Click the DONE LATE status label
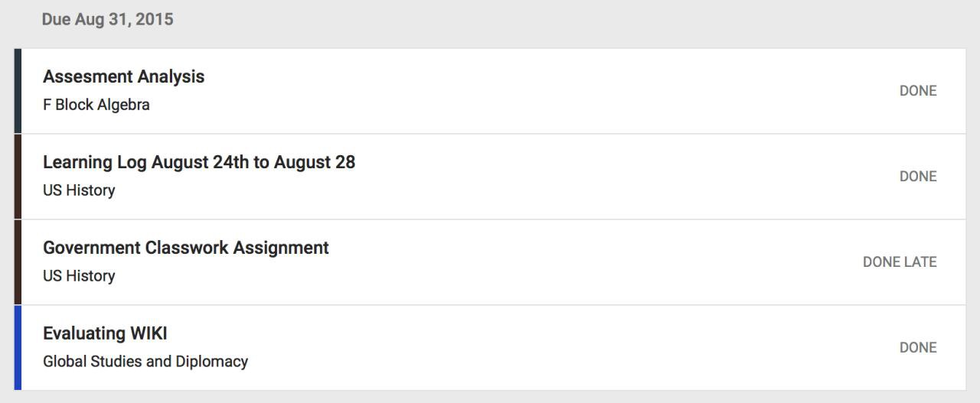The width and height of the screenshot is (980, 403). 899,262
